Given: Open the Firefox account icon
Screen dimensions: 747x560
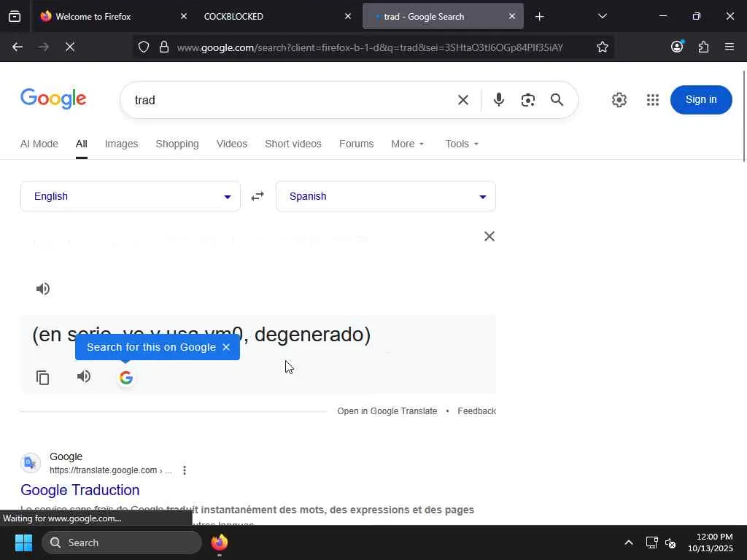Looking at the screenshot, I should tap(677, 46).
